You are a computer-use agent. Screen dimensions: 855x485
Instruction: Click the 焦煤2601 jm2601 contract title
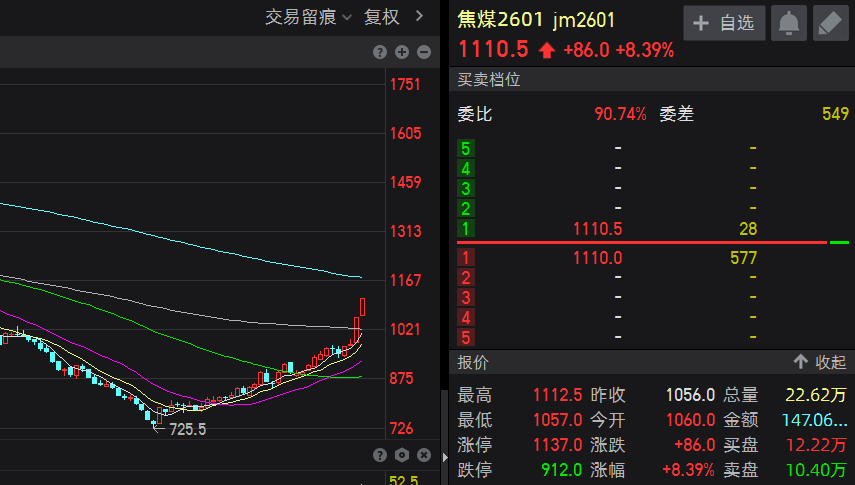tap(536, 20)
